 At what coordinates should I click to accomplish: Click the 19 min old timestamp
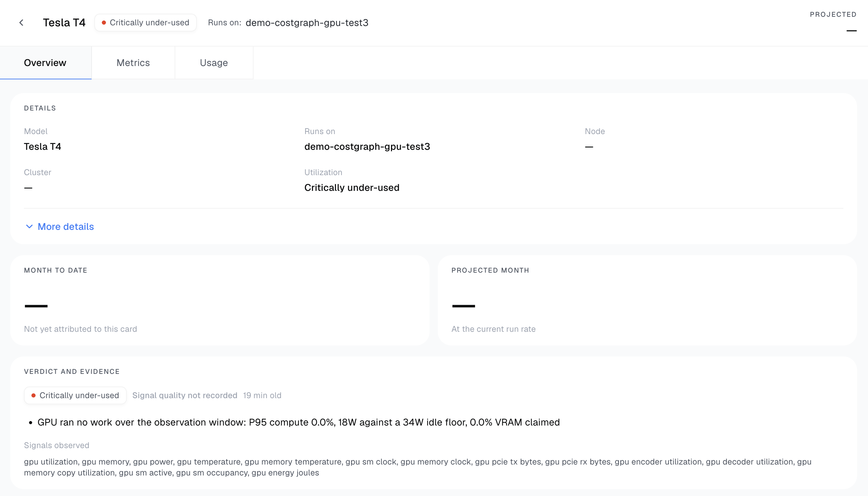coord(262,395)
